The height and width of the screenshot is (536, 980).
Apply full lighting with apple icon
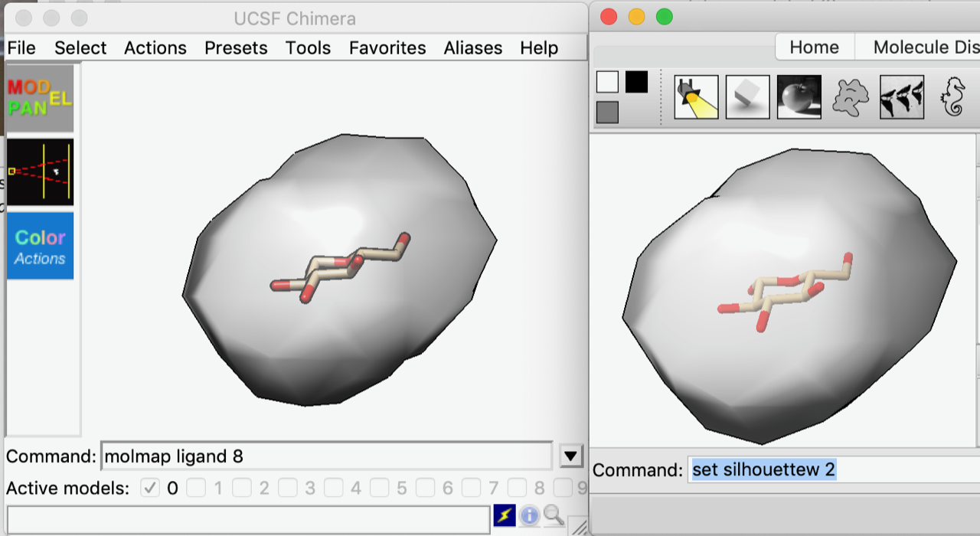coord(799,96)
